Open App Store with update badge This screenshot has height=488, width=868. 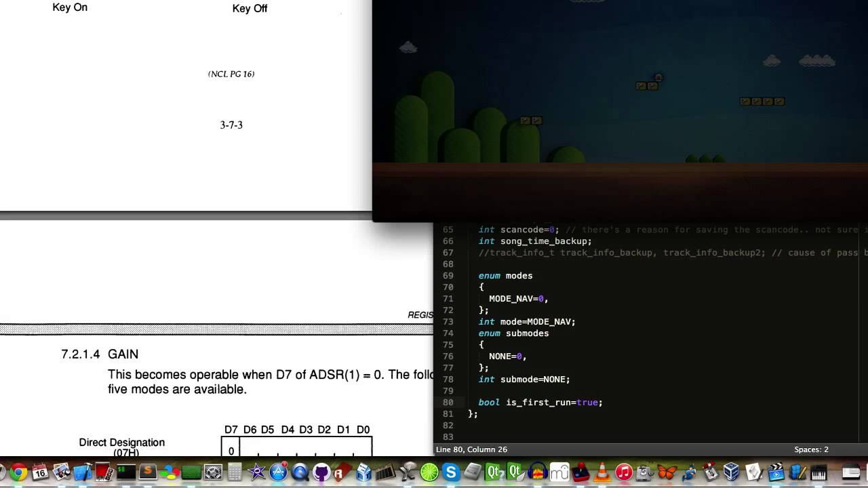click(279, 472)
